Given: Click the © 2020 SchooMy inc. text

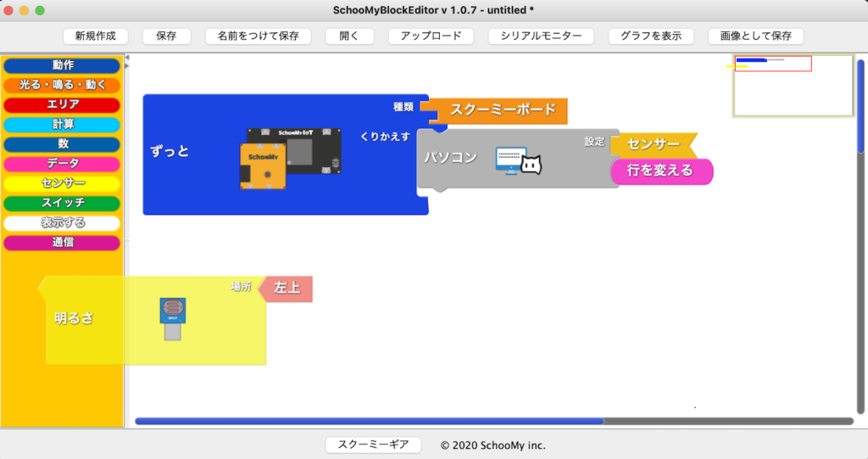Looking at the screenshot, I should pyautogui.click(x=493, y=445).
